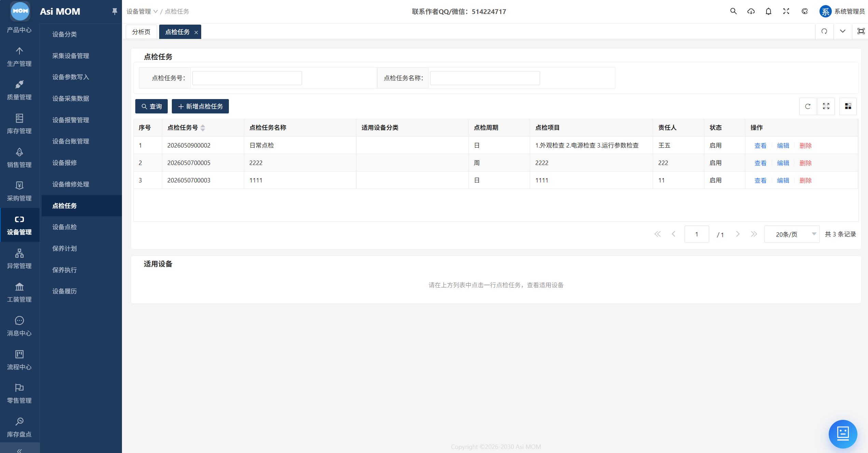Open the 系统管理员 user menu

[x=842, y=11]
